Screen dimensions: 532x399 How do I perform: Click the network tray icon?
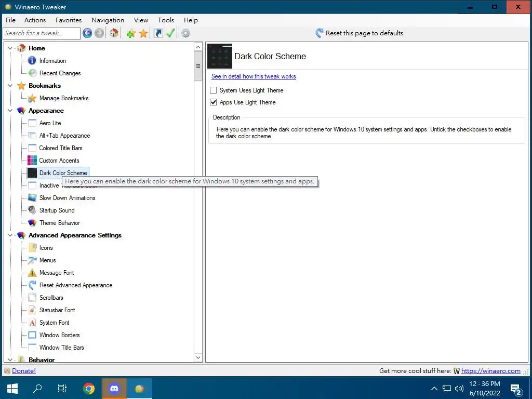pos(446,389)
